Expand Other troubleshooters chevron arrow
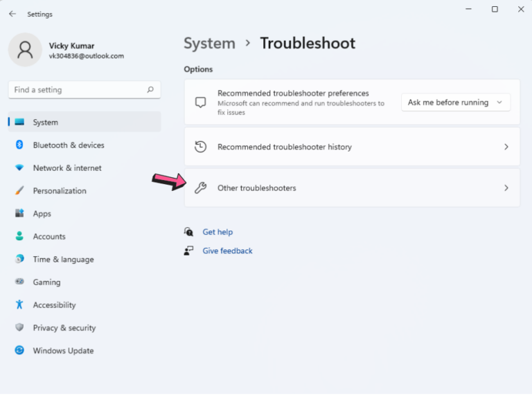The height and width of the screenshot is (398, 532). [x=506, y=188]
